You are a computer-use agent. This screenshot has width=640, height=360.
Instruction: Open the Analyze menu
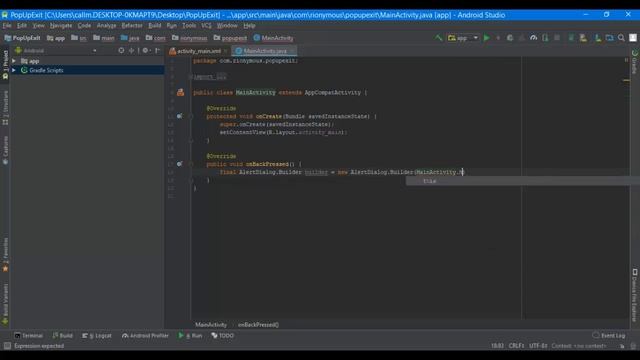pos(106,25)
